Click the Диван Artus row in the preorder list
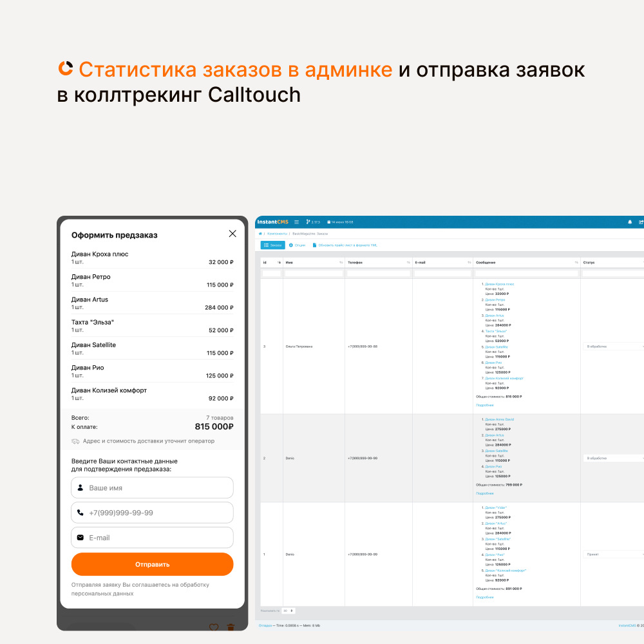Viewport: 644px width, 644px height. point(153,303)
